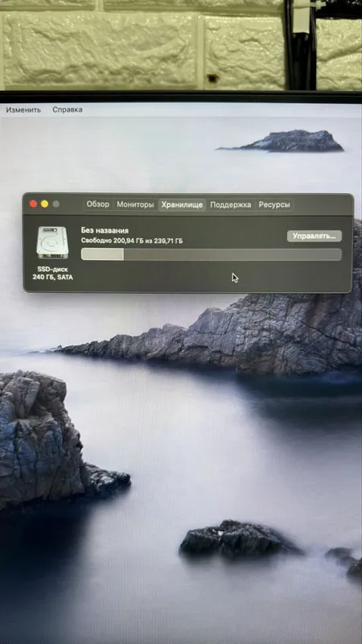Click the 240 ГБ, SATA label
The height and width of the screenshot is (644, 362).
click(x=52, y=278)
